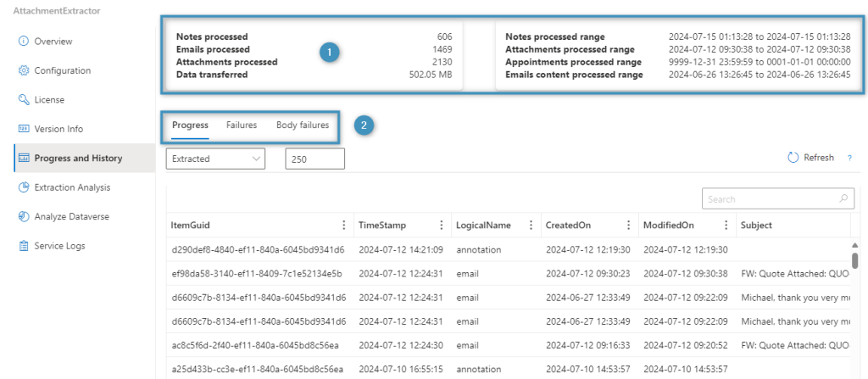Click the Notes processed value 606

(x=444, y=37)
